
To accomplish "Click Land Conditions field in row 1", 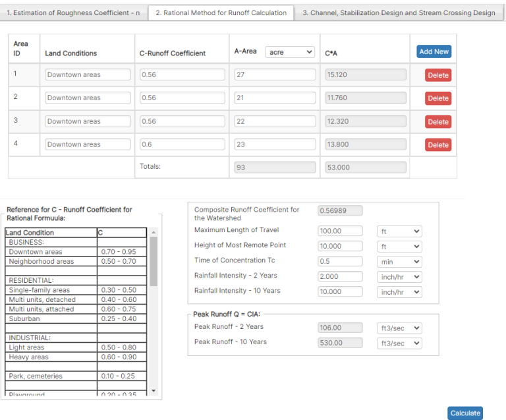I will (88, 75).
